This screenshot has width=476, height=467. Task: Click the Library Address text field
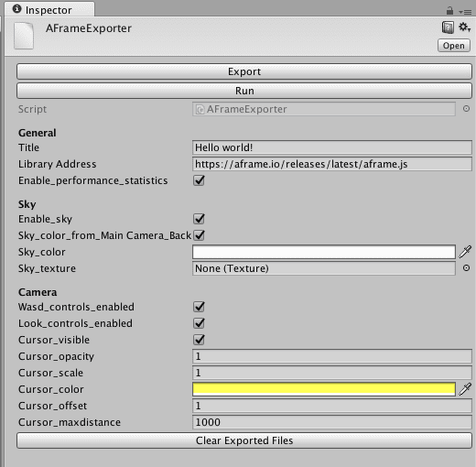click(332, 164)
